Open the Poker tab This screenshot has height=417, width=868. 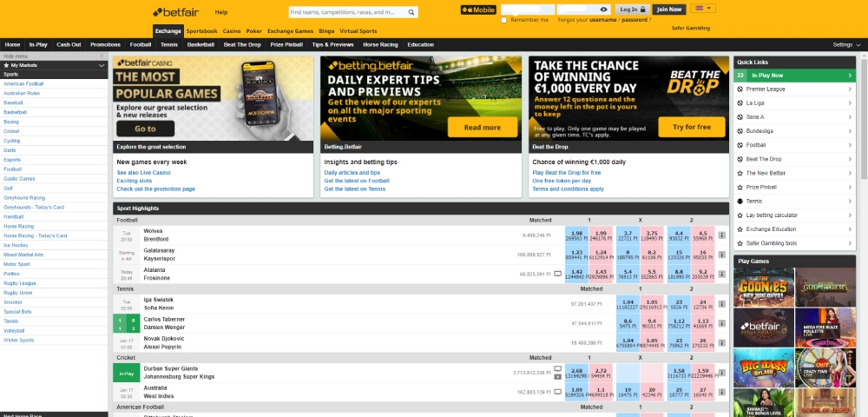click(x=254, y=31)
